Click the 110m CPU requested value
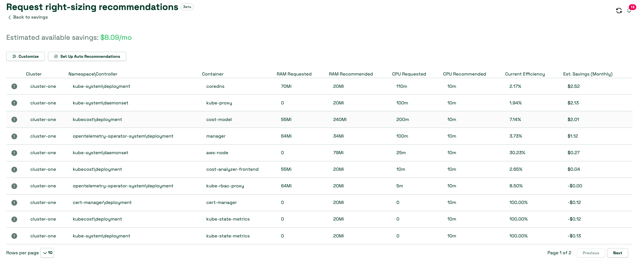 (x=401, y=86)
